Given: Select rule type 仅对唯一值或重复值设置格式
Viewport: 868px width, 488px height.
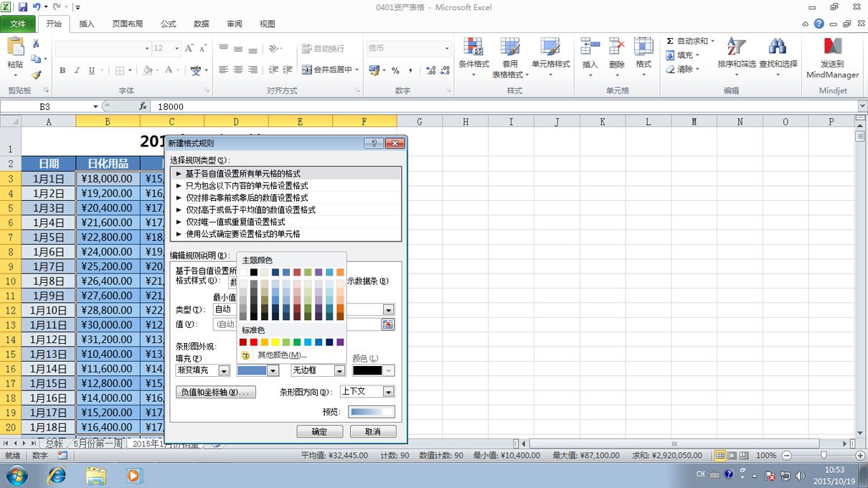Looking at the screenshot, I should [x=286, y=222].
